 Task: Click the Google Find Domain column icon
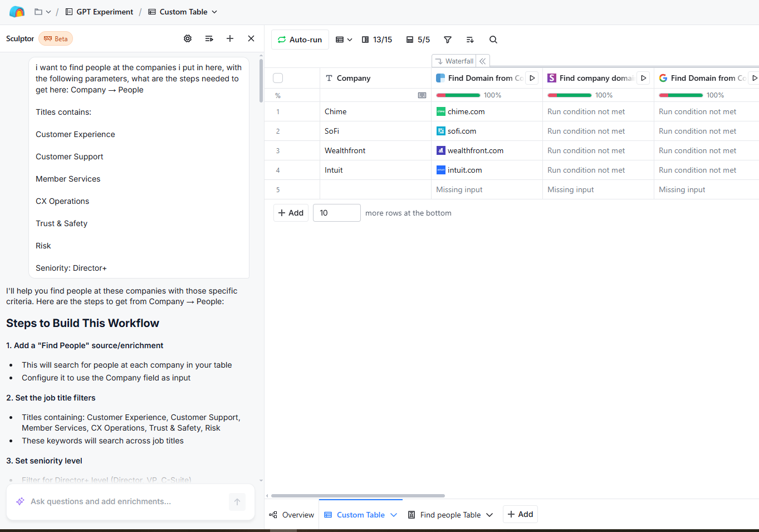[663, 78]
